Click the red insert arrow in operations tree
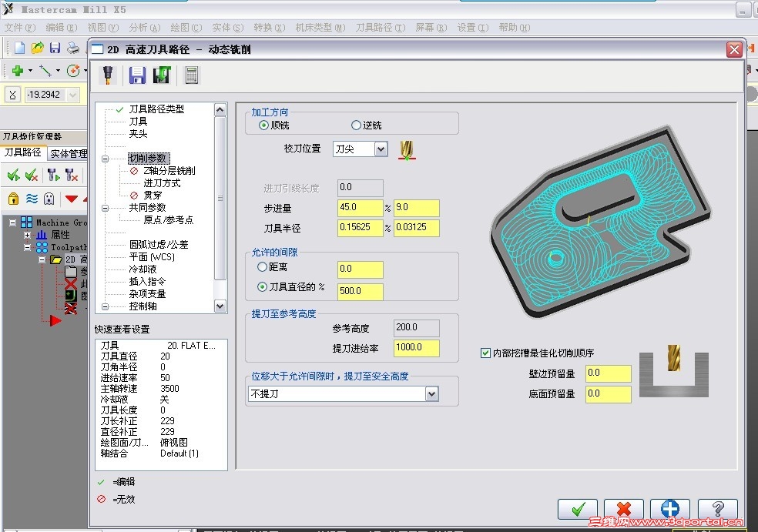 [x=55, y=320]
